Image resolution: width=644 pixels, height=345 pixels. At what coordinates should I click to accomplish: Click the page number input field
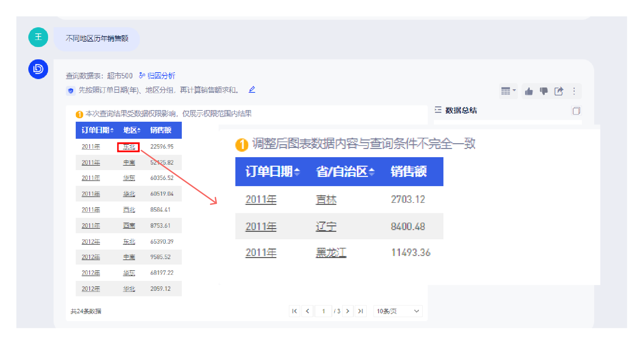323,311
